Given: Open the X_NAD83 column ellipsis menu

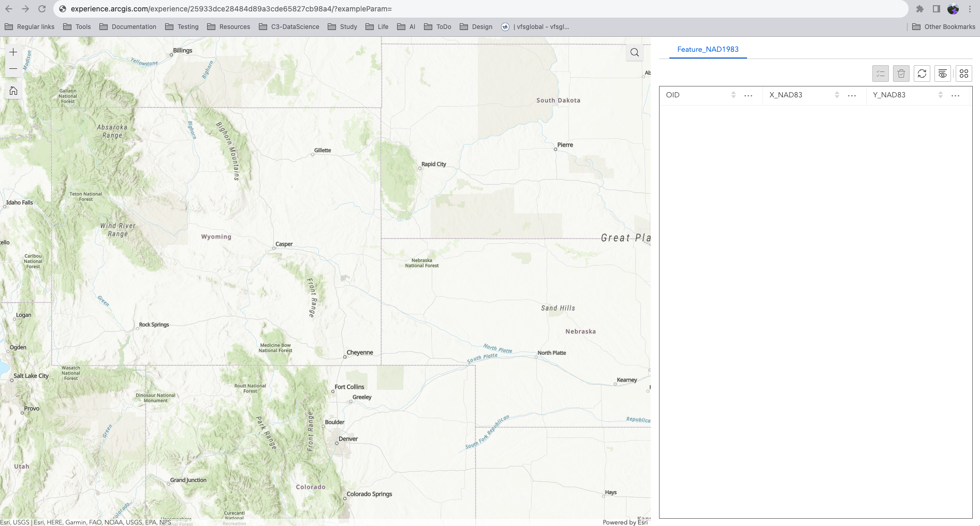Looking at the screenshot, I should [852, 95].
